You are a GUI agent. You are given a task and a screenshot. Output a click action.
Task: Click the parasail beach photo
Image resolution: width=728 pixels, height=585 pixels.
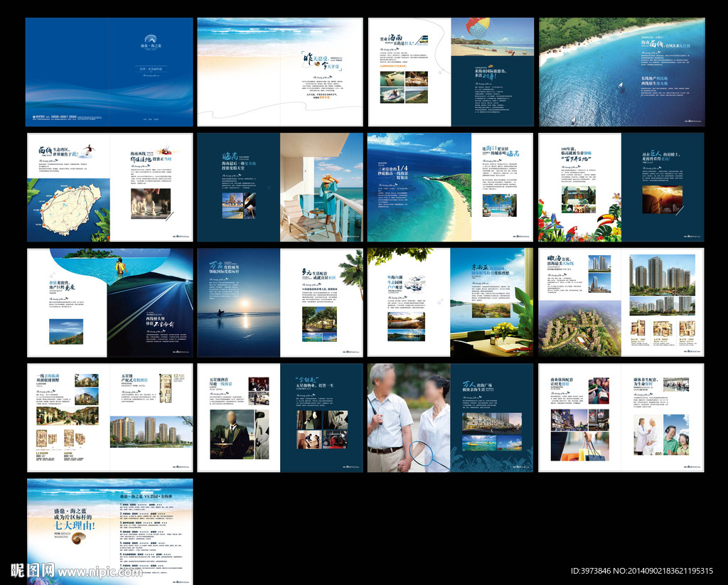pos(493,37)
